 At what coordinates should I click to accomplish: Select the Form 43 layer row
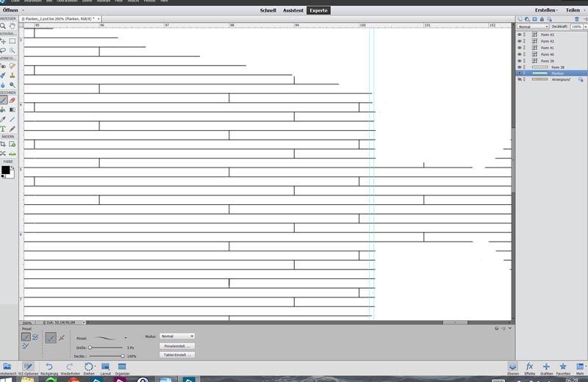[552, 35]
